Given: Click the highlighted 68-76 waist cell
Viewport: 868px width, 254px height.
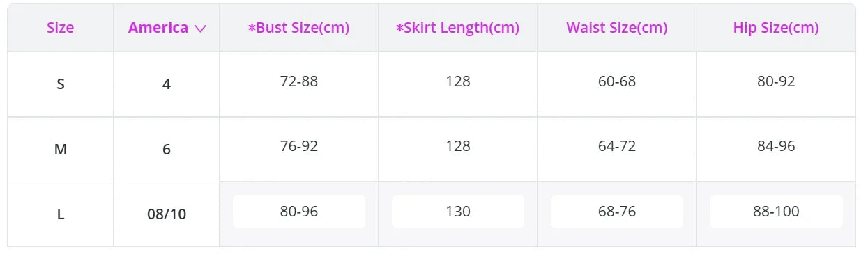Looking at the screenshot, I should 617,212.
